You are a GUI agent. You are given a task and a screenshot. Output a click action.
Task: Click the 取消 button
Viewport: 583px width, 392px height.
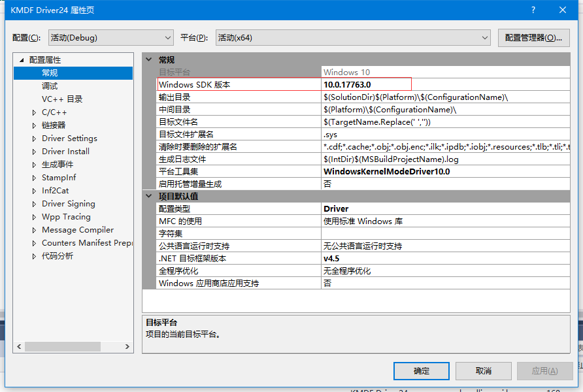[x=483, y=370]
